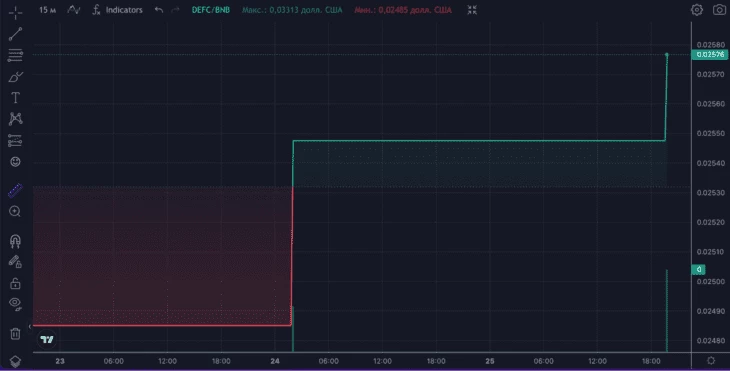Open axis settings gear at bottom right
The image size is (730, 371).
710,360
